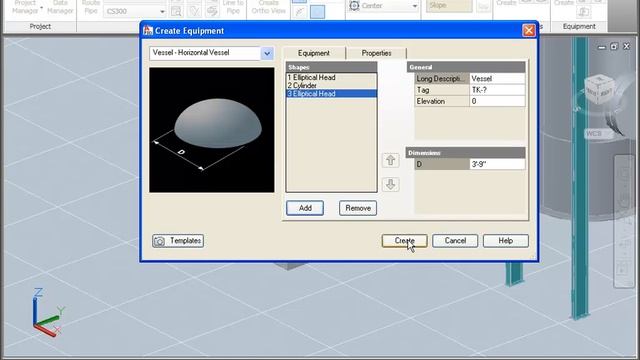Switch to the Equipment tab

(x=313, y=53)
